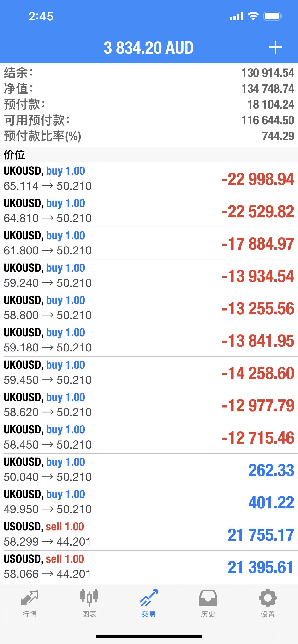Open the 行情 quotes tab icon

pyautogui.click(x=30, y=598)
